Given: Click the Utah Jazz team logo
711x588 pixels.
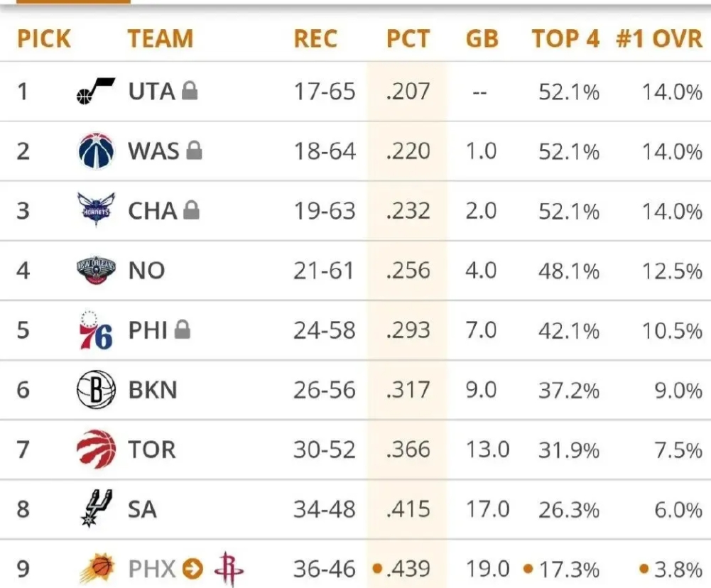Looking at the screenshot, I should click(96, 91).
